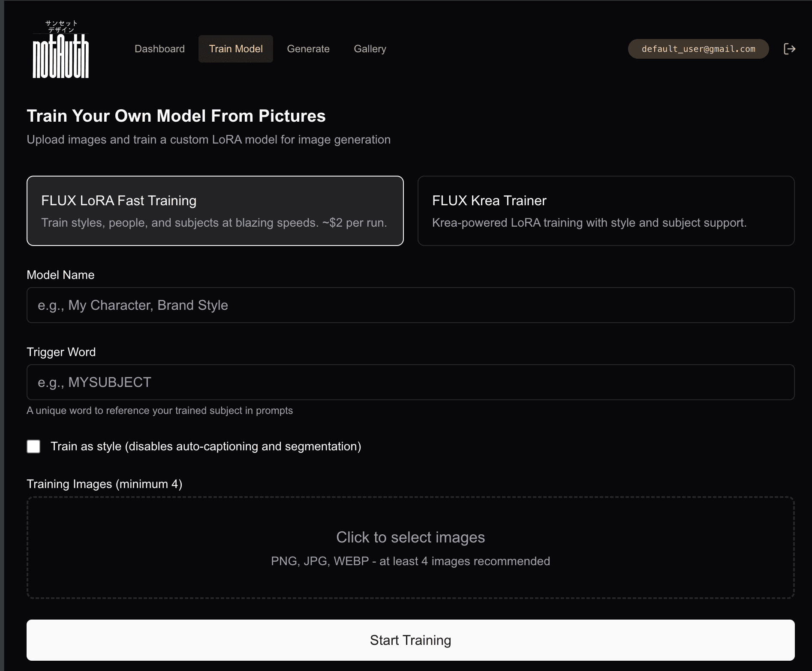This screenshot has height=671, width=812.
Task: Click the default_user@gmail.com account badge
Action: click(x=698, y=49)
